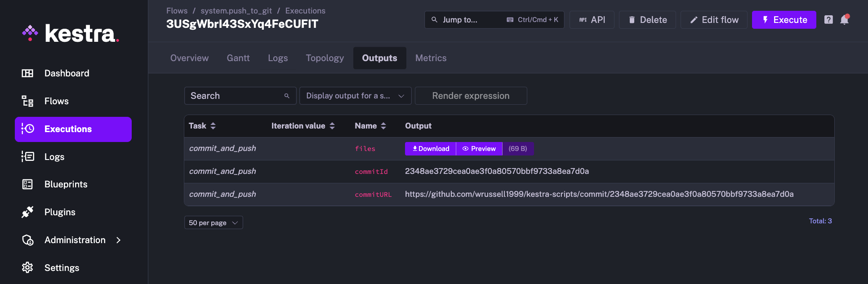Screen dimensions: 868x284
Task: Click the search magnifier icon in Search box
Action: 287,96
